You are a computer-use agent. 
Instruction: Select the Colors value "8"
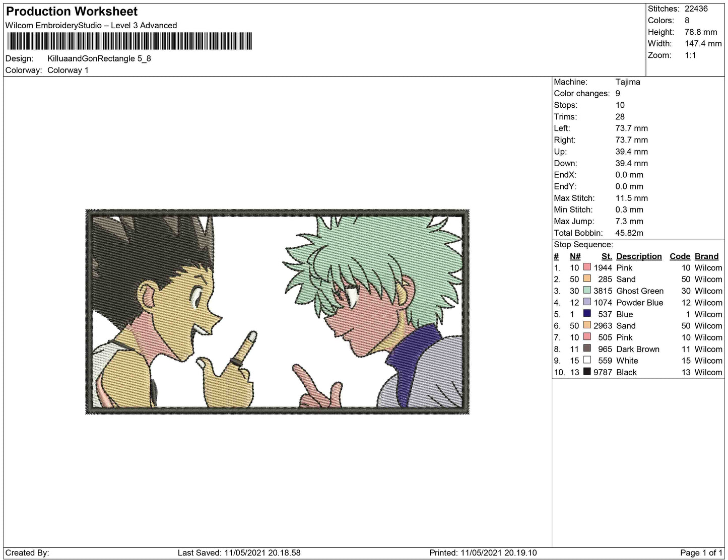[x=687, y=20]
